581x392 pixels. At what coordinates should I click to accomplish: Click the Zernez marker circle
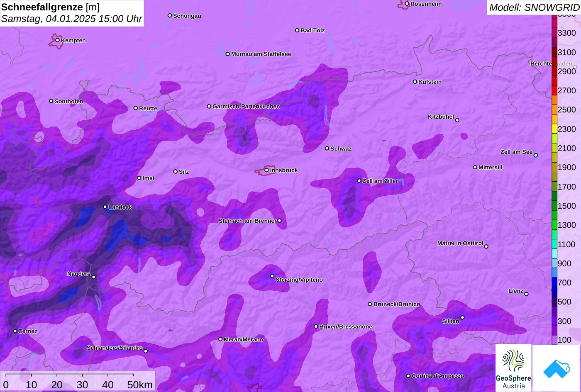pos(15,331)
